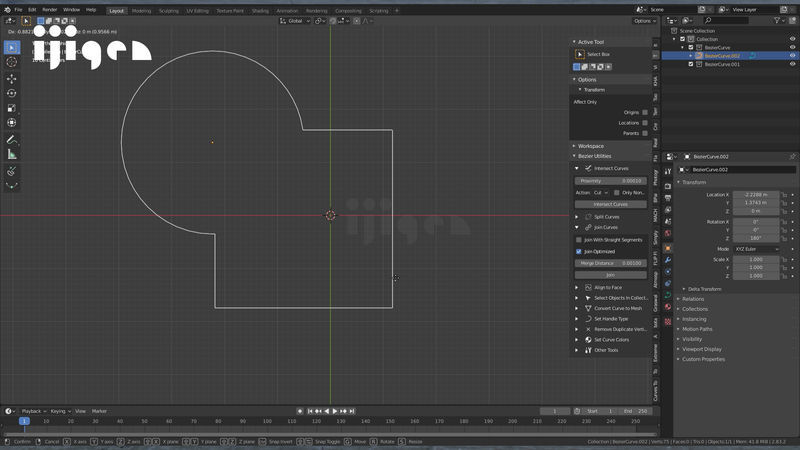This screenshot has width=800, height=450.
Task: Open the Action Cut dropdown
Action: click(601, 193)
